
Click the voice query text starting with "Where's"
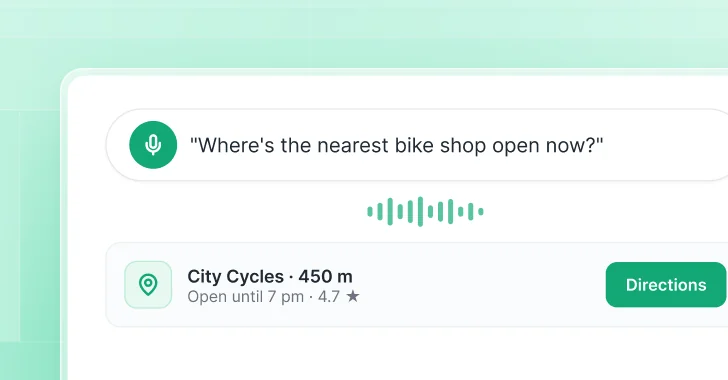[x=396, y=145]
